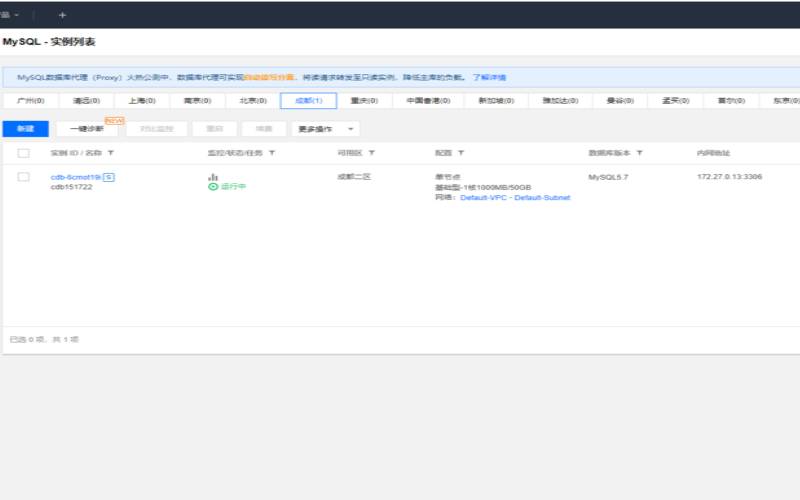Click the S badge beside instance ID

(x=109, y=177)
